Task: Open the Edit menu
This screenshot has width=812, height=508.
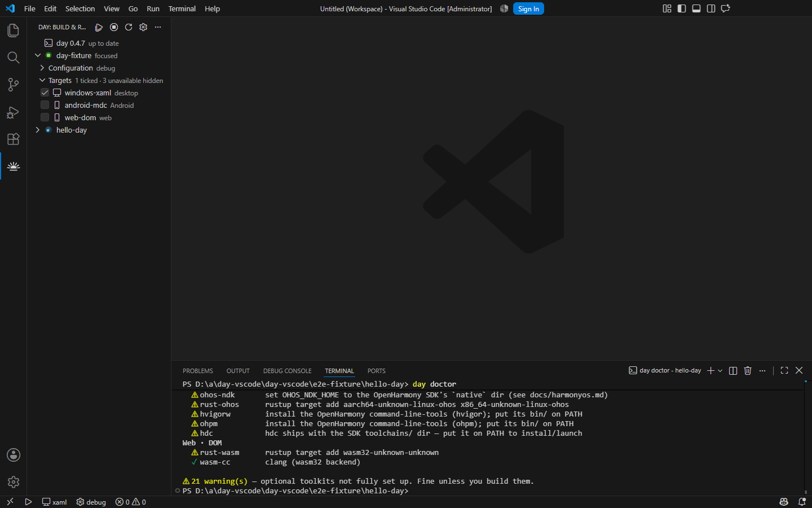Action: coord(50,8)
